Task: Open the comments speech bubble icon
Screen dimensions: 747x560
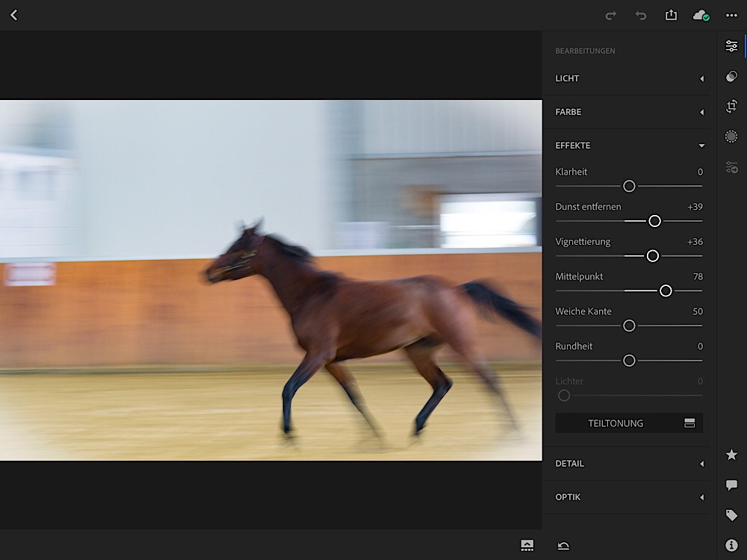Action: coord(731,485)
